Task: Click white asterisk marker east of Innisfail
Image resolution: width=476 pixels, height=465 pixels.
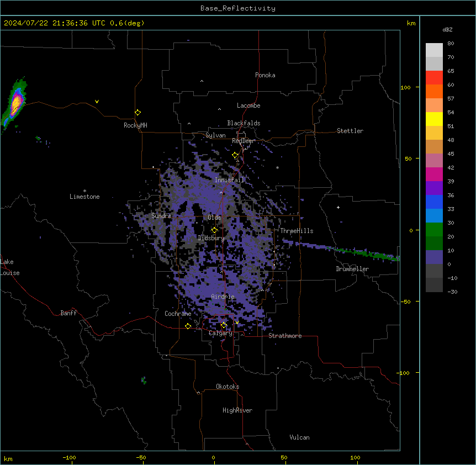Action: pyautogui.click(x=277, y=167)
